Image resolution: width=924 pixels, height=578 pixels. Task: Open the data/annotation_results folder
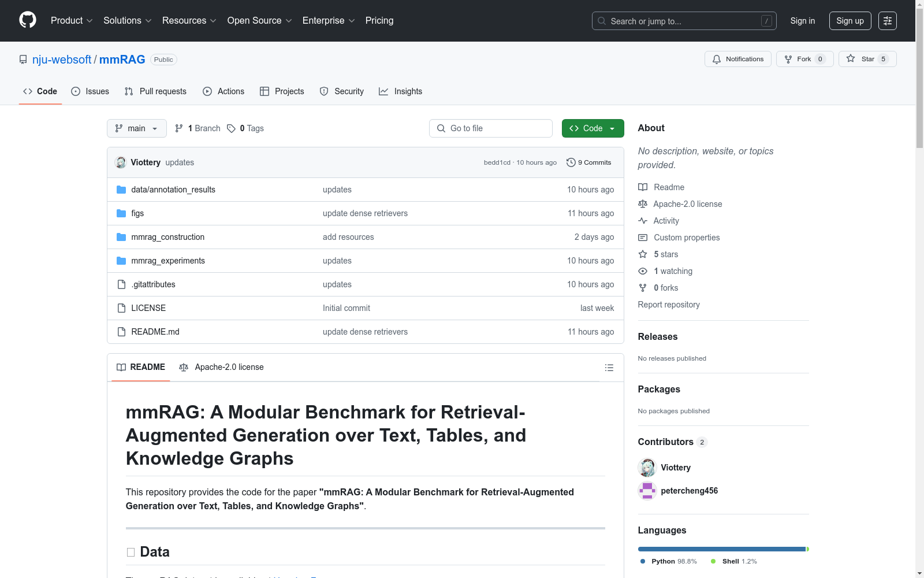(x=173, y=190)
